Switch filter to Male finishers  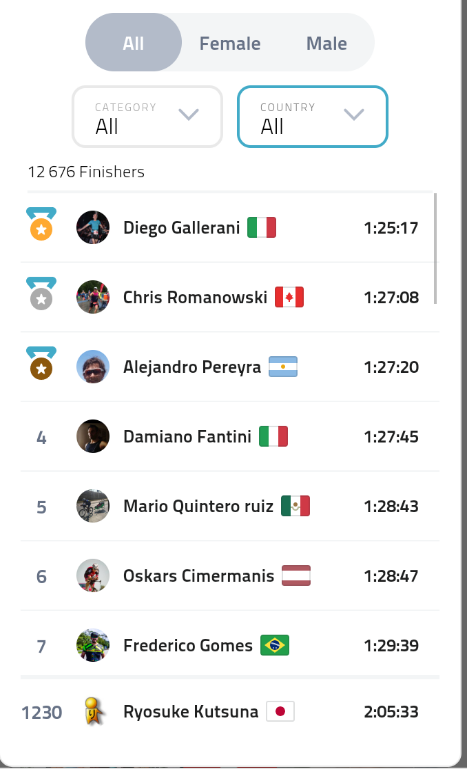click(327, 43)
